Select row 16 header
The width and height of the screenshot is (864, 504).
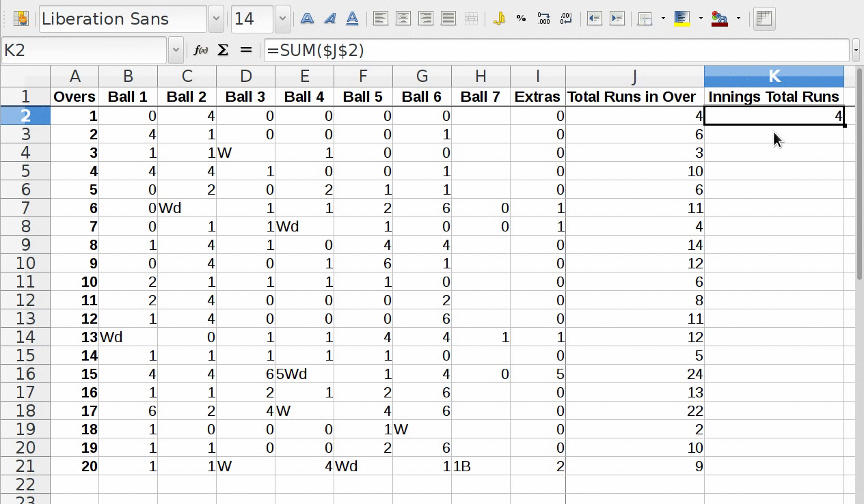[x=25, y=374]
